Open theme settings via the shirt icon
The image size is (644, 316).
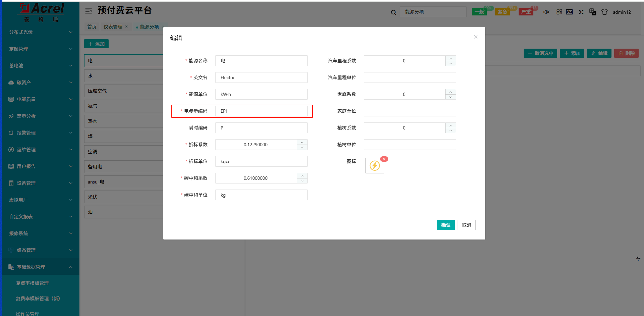pyautogui.click(x=604, y=12)
